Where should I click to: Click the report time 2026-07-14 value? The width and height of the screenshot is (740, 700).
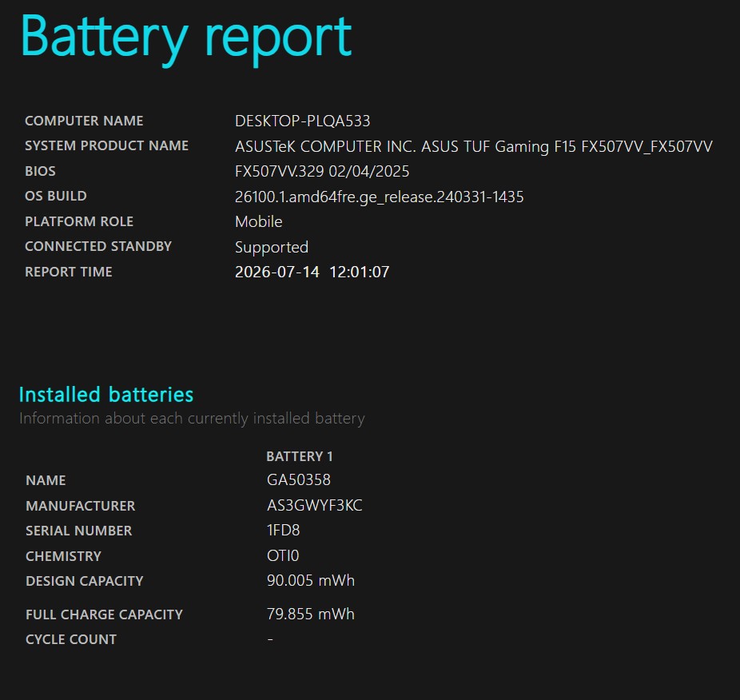click(312, 272)
